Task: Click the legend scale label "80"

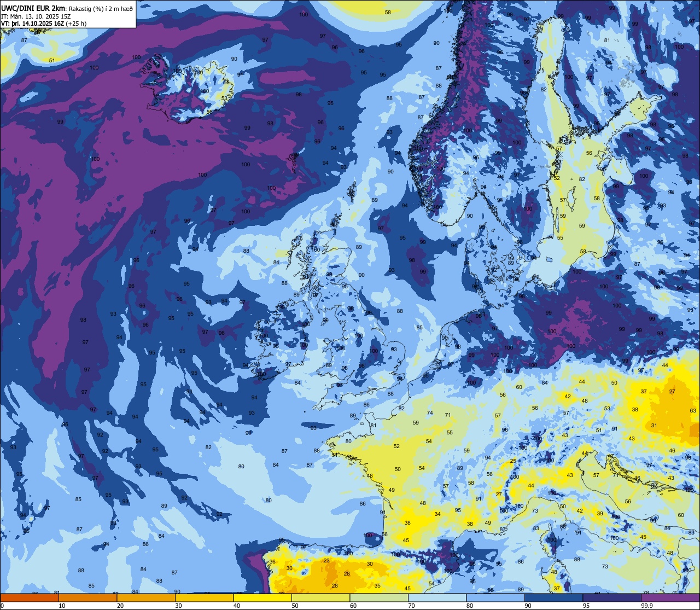Action: [x=470, y=606]
